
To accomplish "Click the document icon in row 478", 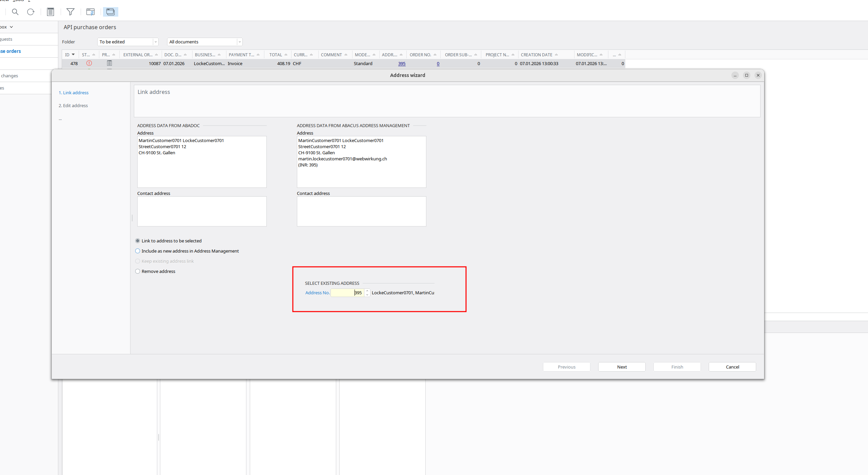I will [109, 63].
